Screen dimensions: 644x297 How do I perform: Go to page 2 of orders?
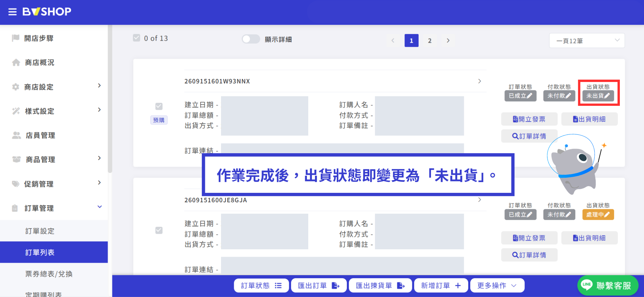coord(430,41)
